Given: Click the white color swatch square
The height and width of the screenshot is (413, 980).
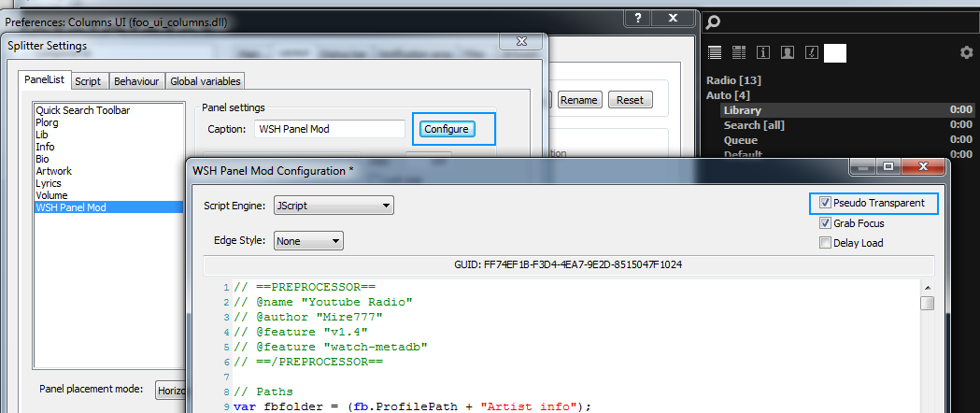Looking at the screenshot, I should pos(834,53).
